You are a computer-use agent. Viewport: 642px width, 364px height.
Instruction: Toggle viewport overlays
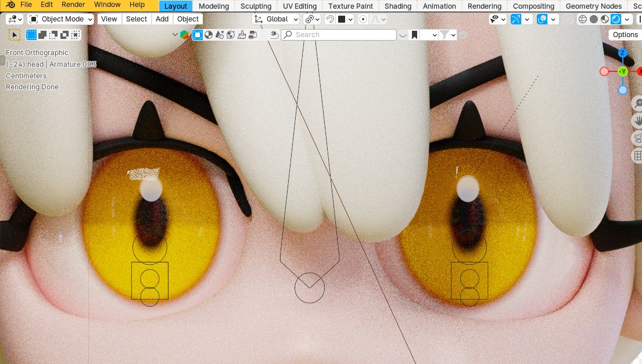point(541,19)
